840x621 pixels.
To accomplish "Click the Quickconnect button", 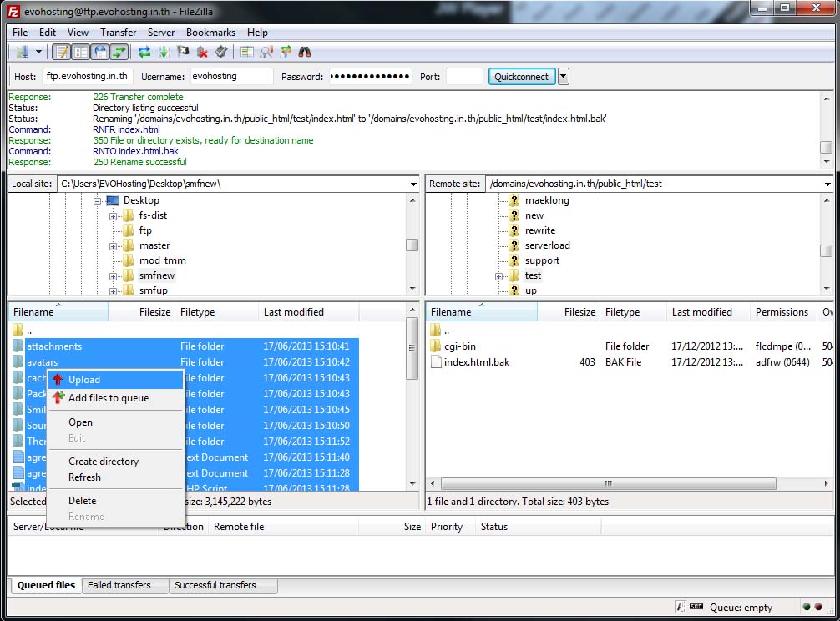I will pyautogui.click(x=521, y=77).
